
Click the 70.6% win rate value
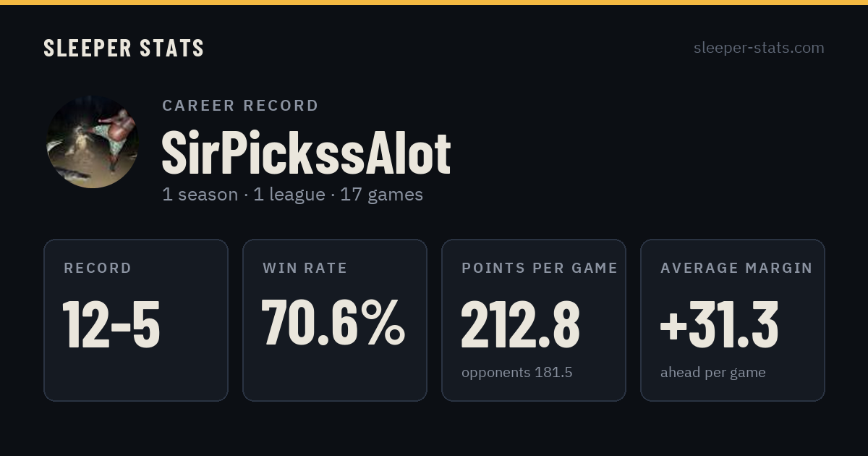(333, 324)
